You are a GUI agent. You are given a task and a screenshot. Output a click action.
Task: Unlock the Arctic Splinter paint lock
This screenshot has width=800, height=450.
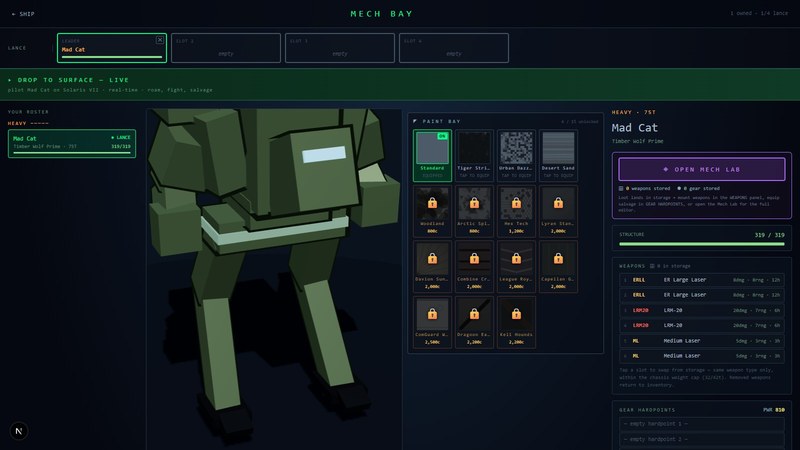[474, 204]
